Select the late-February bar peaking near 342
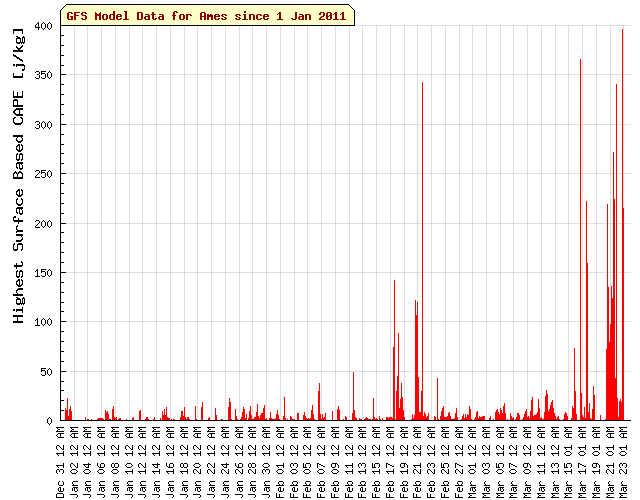The image size is (640, 500). pos(422,251)
